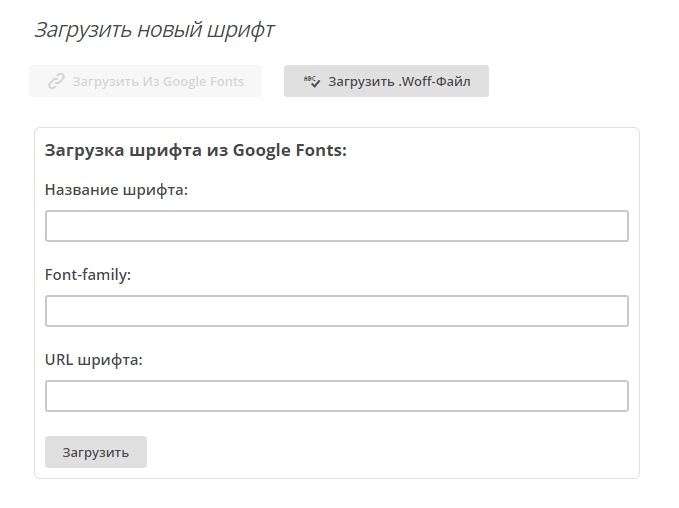This screenshot has height=508, width=679.
Task: Click the empty panel area right of the Загрузить button
Action: pos(390,452)
